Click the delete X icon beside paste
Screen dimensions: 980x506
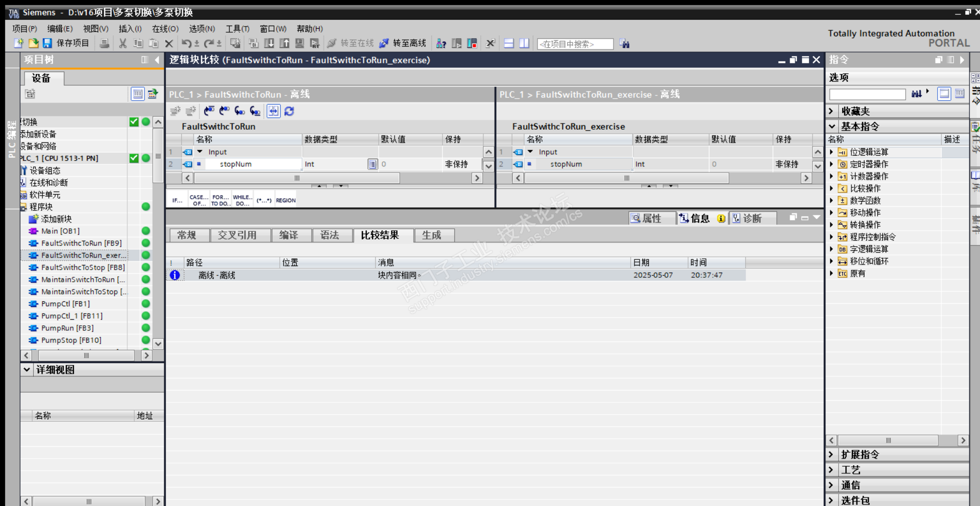point(169,43)
